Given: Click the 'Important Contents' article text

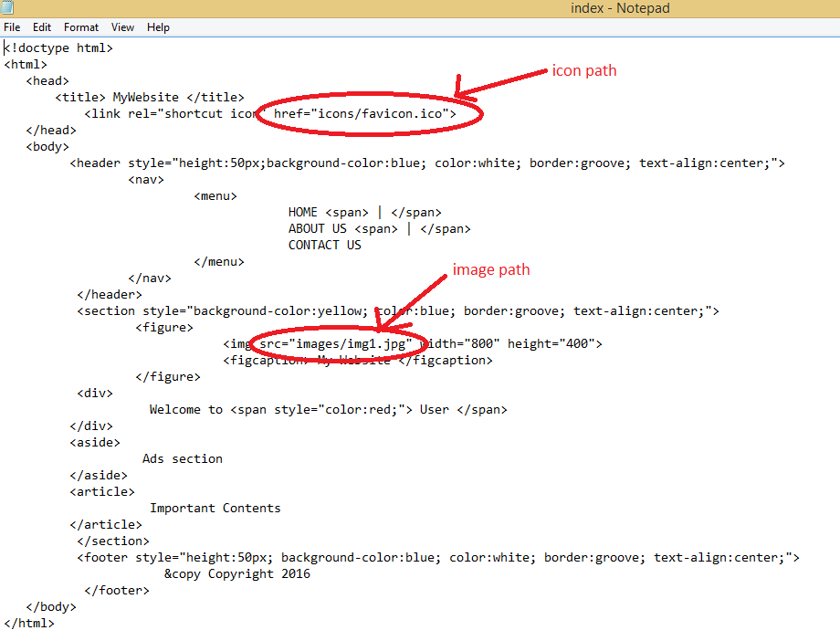Looking at the screenshot, I should pyautogui.click(x=215, y=508).
